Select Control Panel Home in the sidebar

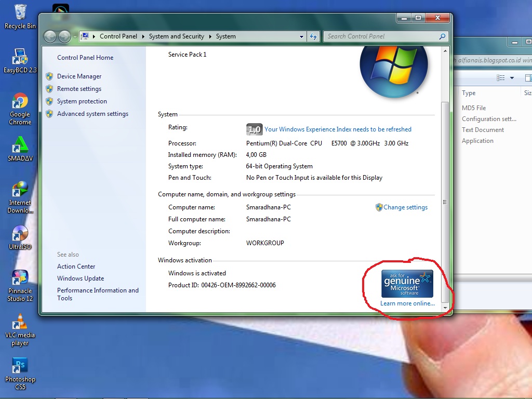click(x=85, y=58)
